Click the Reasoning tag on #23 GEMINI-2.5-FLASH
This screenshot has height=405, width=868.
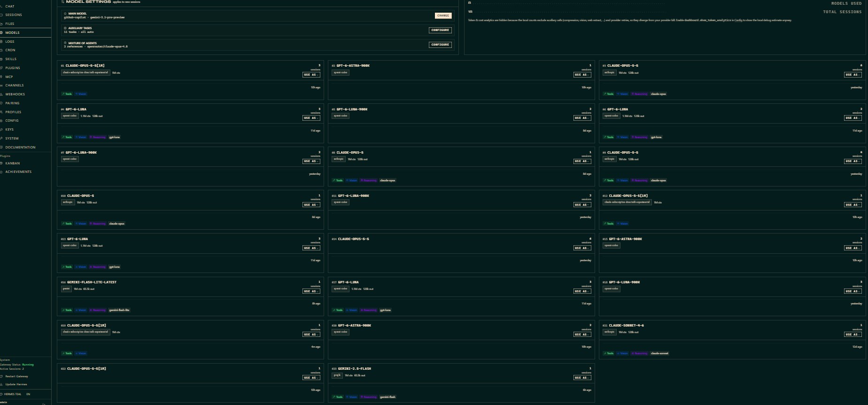tap(369, 397)
